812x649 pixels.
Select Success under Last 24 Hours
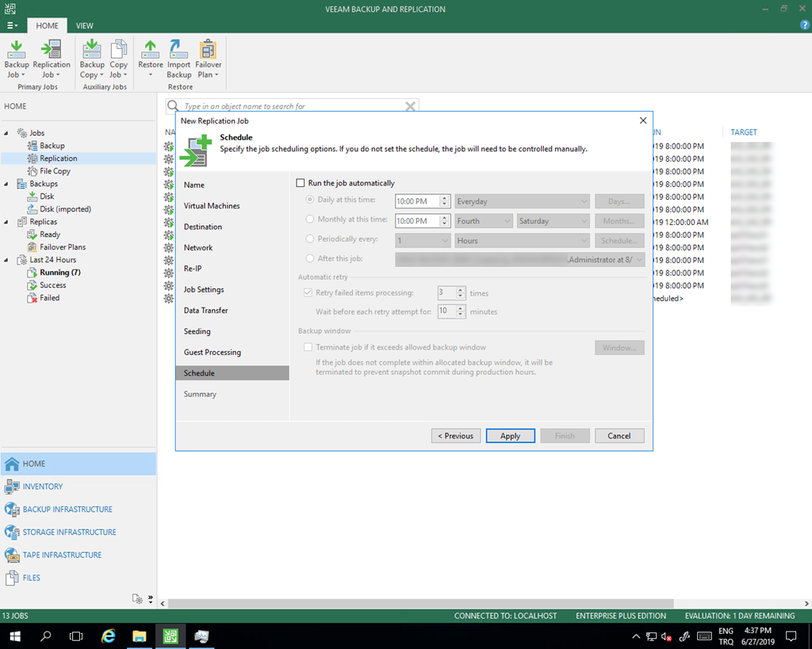[x=53, y=285]
